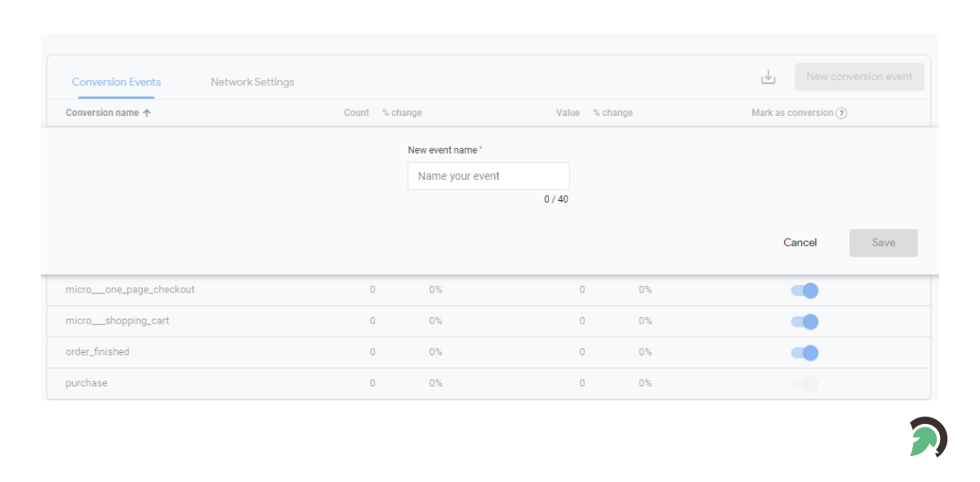Disable micro___shopping_cart conversion switch
This screenshot has height=482, width=980.
(x=804, y=322)
